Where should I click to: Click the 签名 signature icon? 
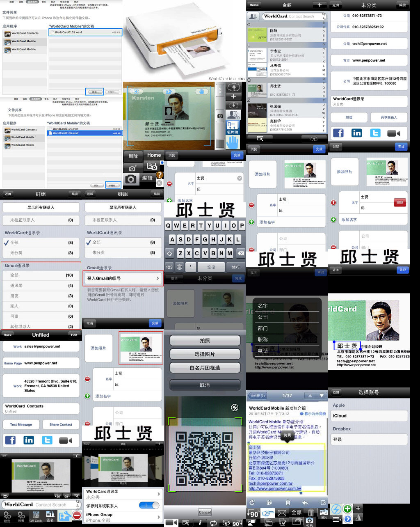(x=50, y=516)
